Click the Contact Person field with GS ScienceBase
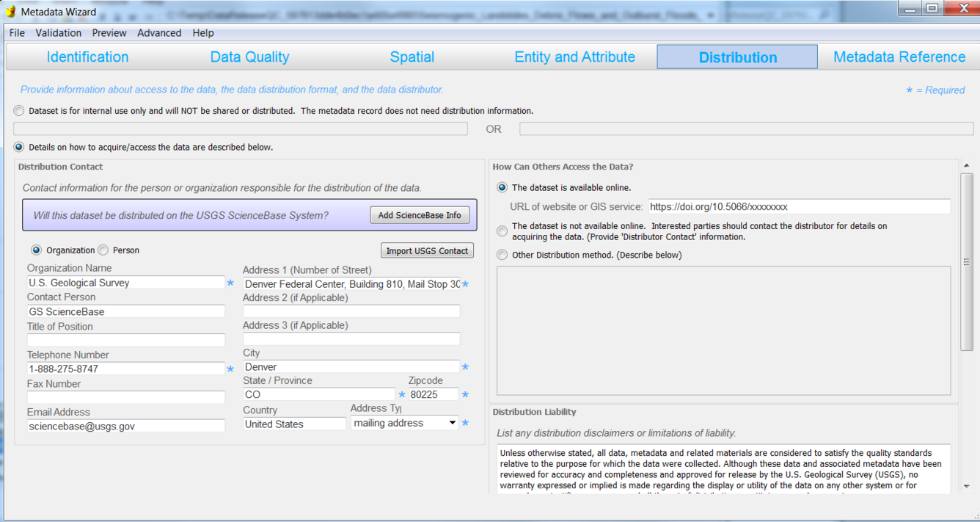 pyautogui.click(x=125, y=311)
